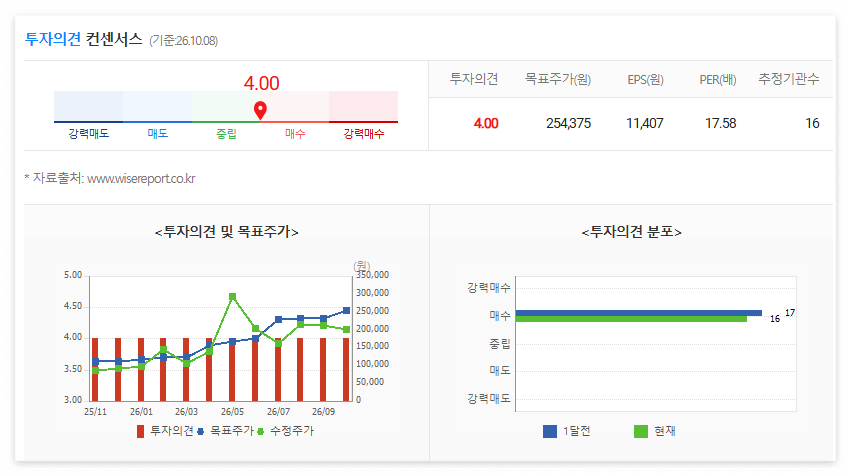Click the 4.00 score above the gauge

[261, 83]
